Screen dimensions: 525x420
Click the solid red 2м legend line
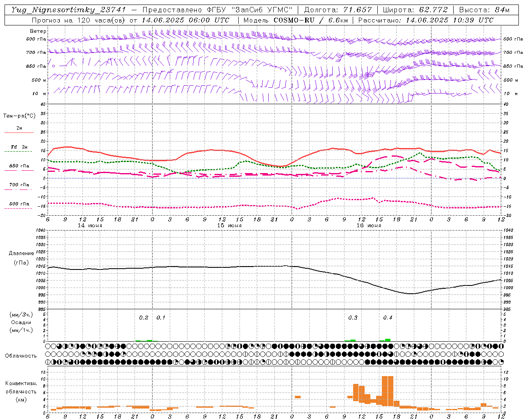coord(19,132)
